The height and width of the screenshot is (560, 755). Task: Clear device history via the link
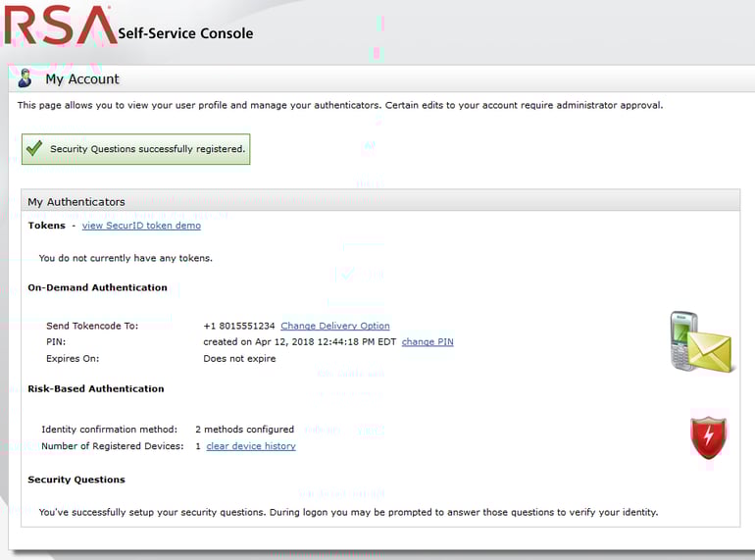250,446
